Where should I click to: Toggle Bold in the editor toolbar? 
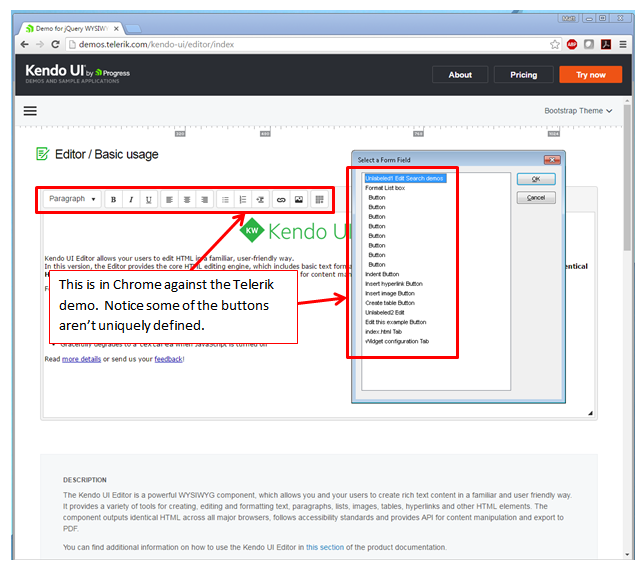point(113,200)
